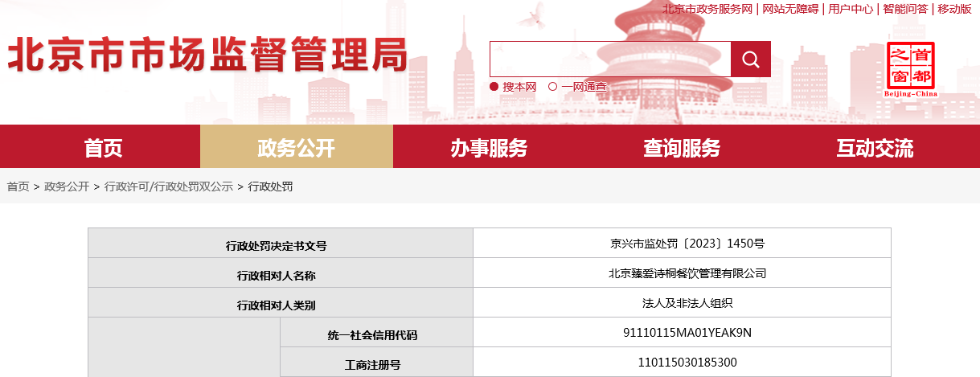980x377 pixels.
Task: Open the 政务公开 navigation tab
Action: [x=297, y=148]
